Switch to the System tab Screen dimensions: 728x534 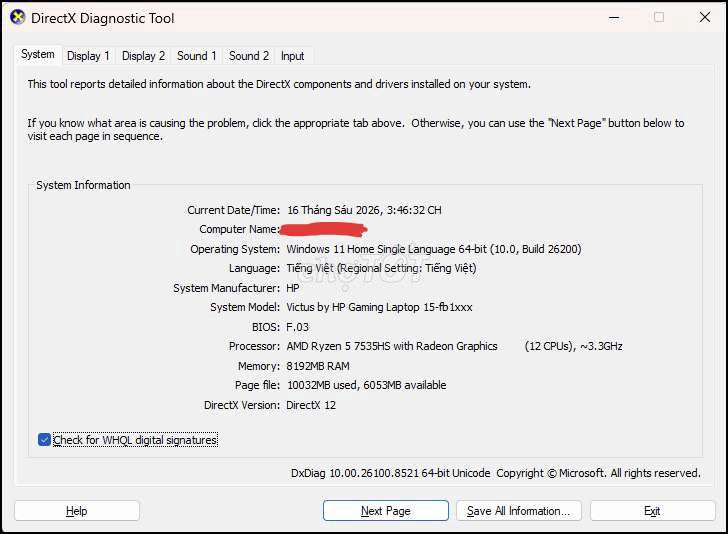38,54
